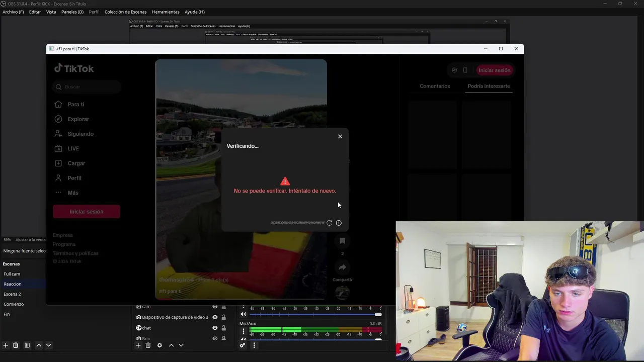
Task: Add a new source with plus icon
Action: pyautogui.click(x=138, y=345)
